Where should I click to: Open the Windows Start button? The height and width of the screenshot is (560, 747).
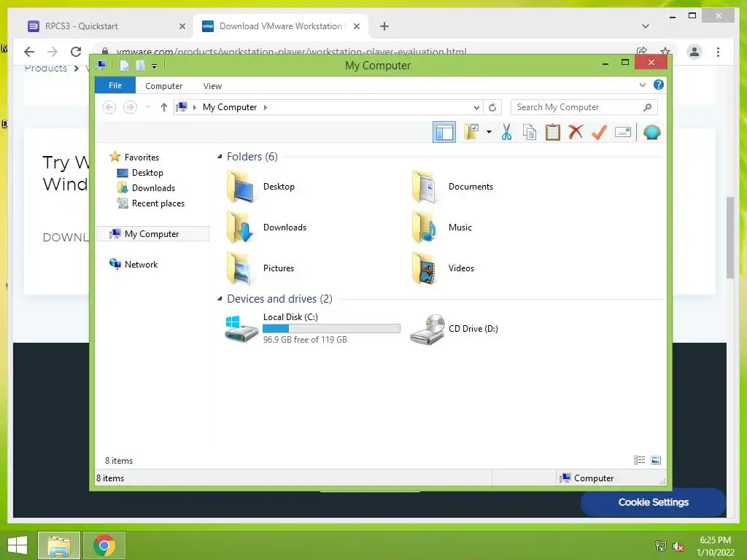[x=18, y=545]
